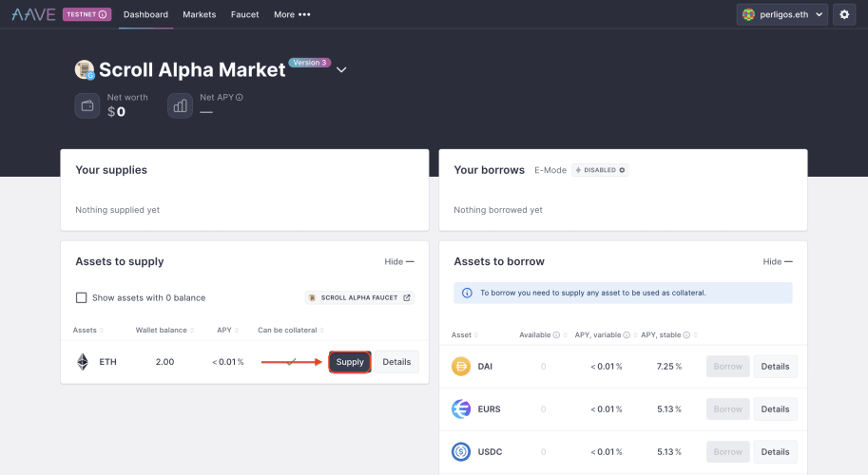This screenshot has height=475, width=868.
Task: Click the TESTNET info badge
Action: pyautogui.click(x=87, y=14)
